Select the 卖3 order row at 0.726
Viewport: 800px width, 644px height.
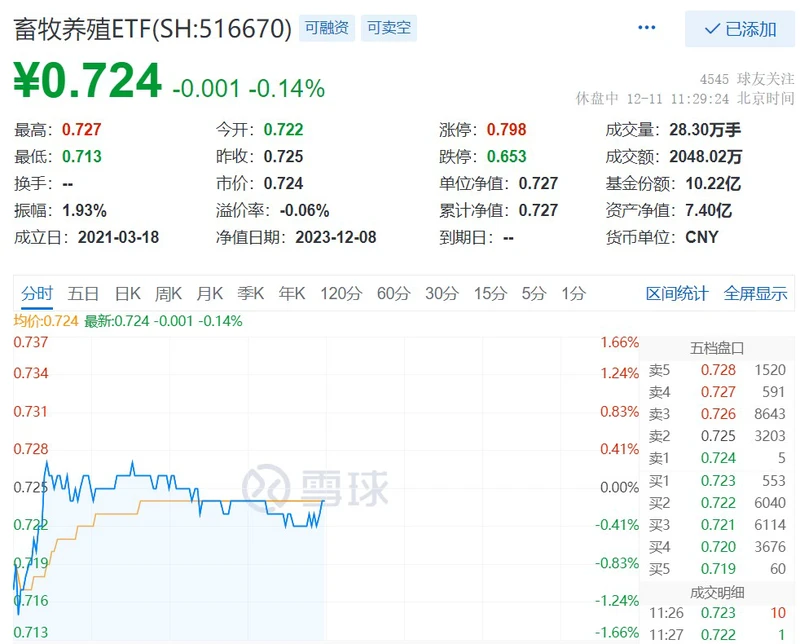coord(717,414)
